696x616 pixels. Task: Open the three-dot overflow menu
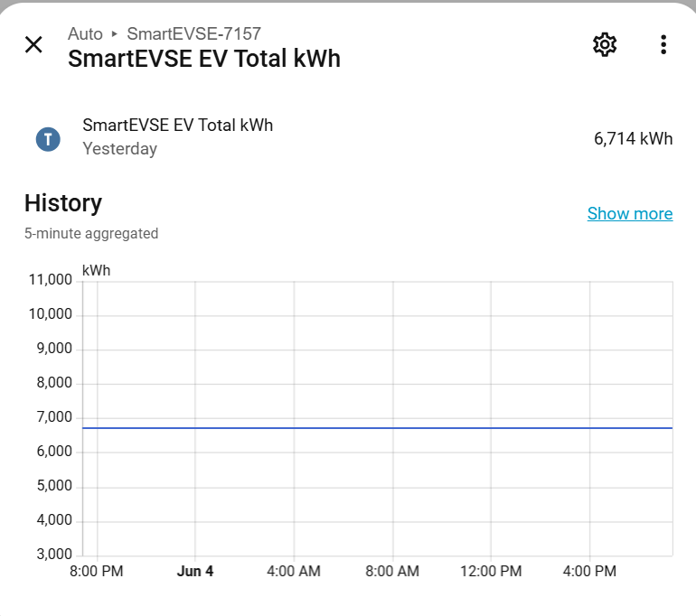(x=663, y=45)
